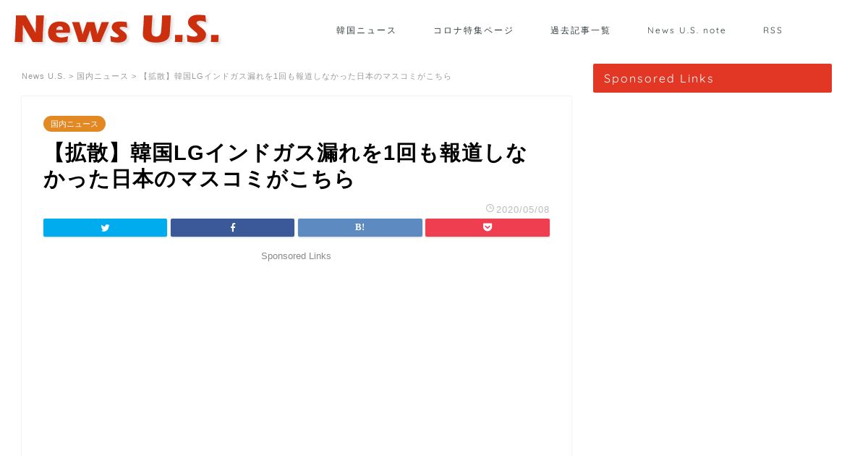Open the コロナ特集ページ menu item
Viewport: 868px width, 456px height.
tap(473, 30)
